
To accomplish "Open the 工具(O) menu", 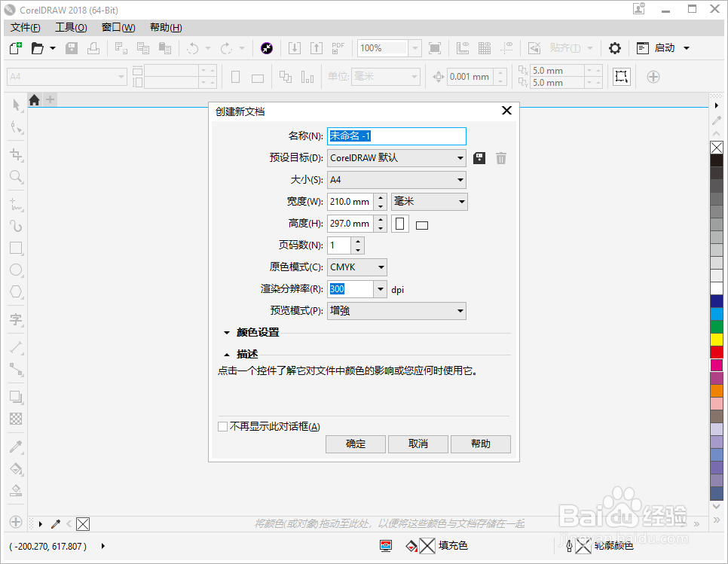I will click(x=71, y=27).
